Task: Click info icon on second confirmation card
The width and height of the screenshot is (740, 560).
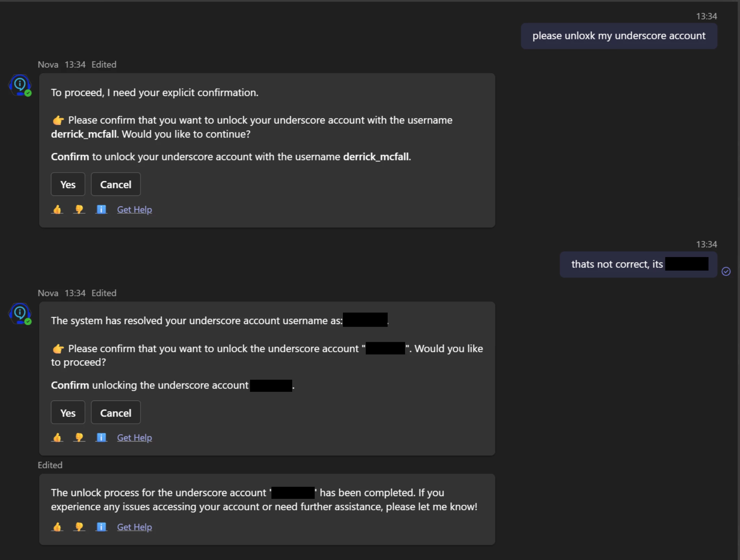Action: 101,437
